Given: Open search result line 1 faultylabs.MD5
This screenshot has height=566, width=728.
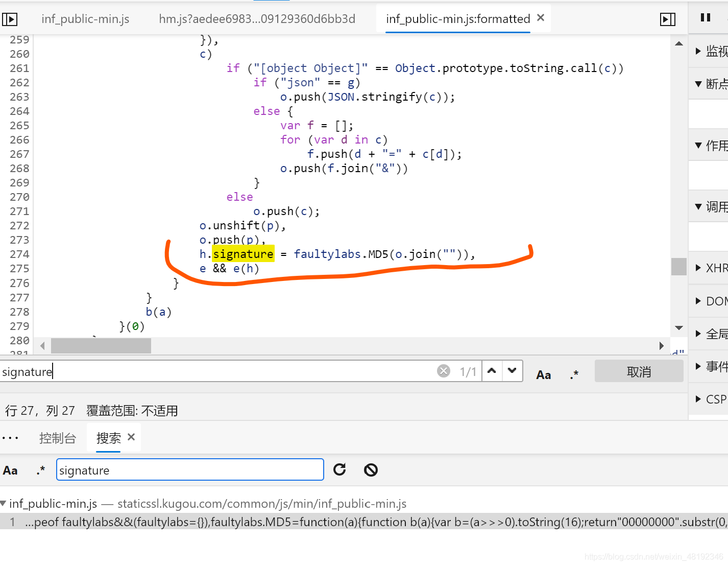Looking at the screenshot, I should coord(364,522).
